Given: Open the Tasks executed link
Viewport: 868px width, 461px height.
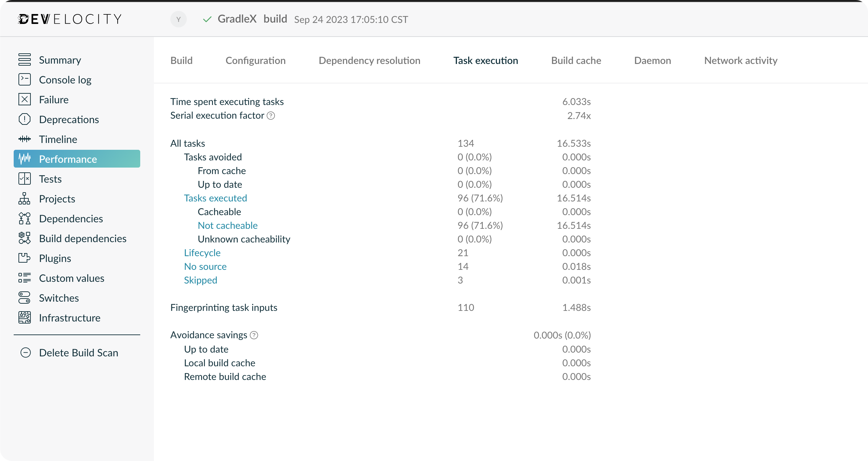Looking at the screenshot, I should pyautogui.click(x=215, y=198).
